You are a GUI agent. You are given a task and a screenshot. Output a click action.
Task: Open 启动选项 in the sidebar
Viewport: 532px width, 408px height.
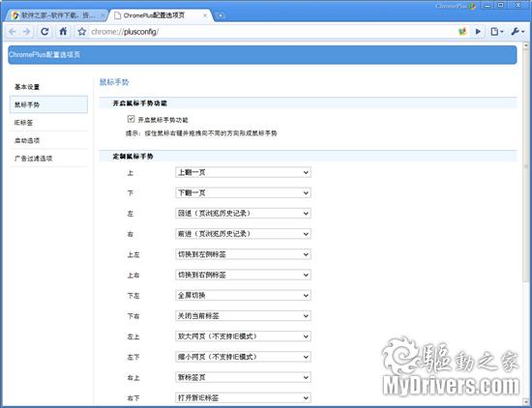(x=48, y=140)
